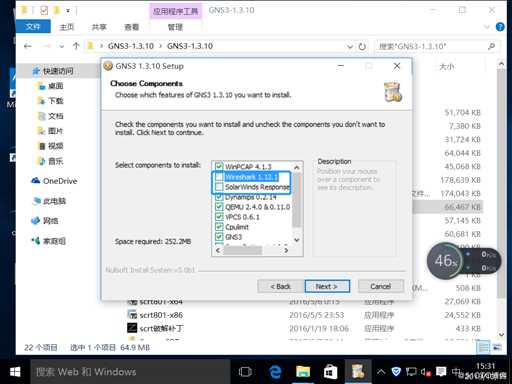Screen dimensions: 512x384
Task: Select 网络 in navigation pane
Action: click(45, 221)
